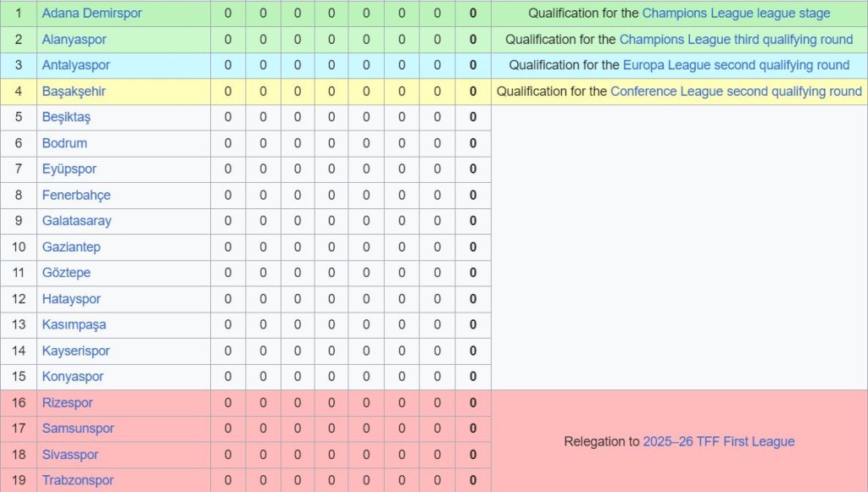Viewport: 868px width, 492px height.
Task: Open Antalyaspor club page
Action: point(76,65)
